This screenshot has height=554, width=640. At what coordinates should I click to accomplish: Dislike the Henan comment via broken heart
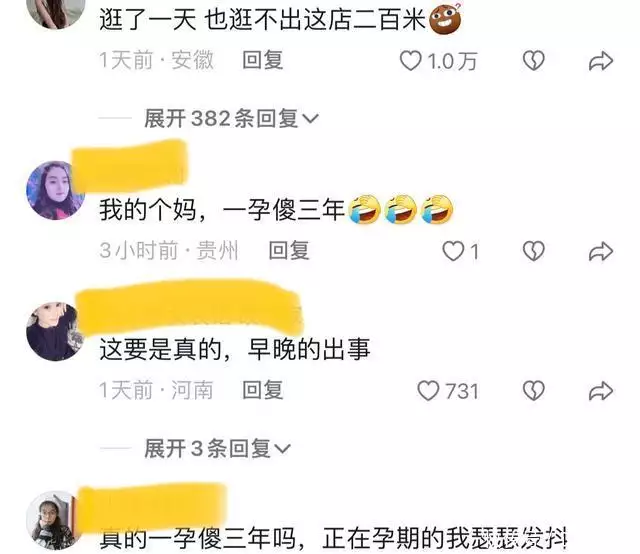[533, 391]
